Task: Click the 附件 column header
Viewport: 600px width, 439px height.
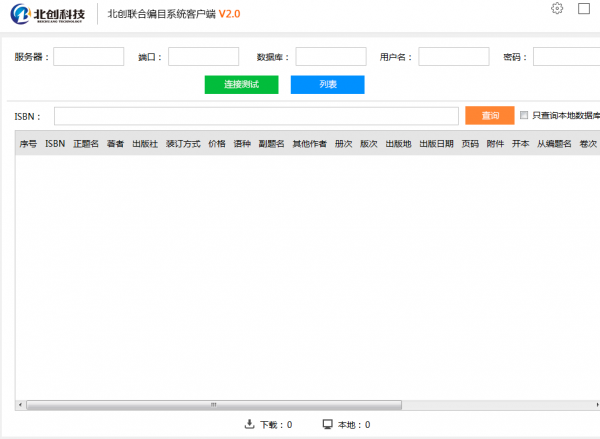Action: click(x=496, y=144)
